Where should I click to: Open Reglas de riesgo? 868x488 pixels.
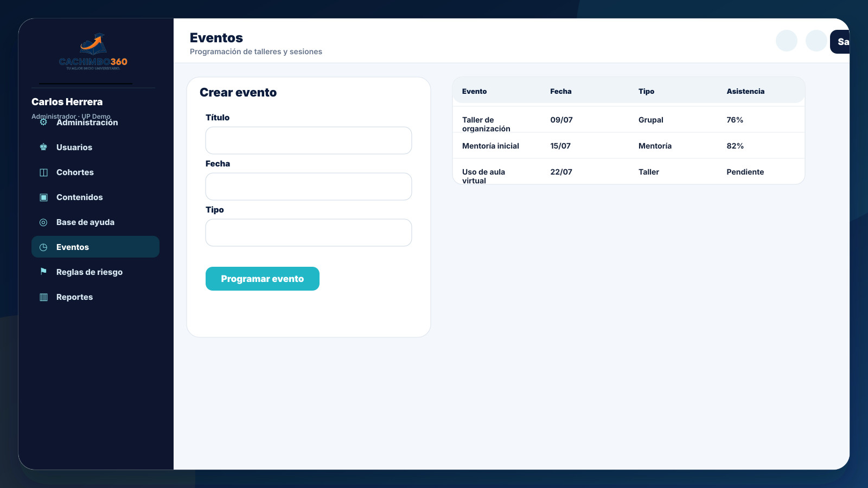point(95,272)
